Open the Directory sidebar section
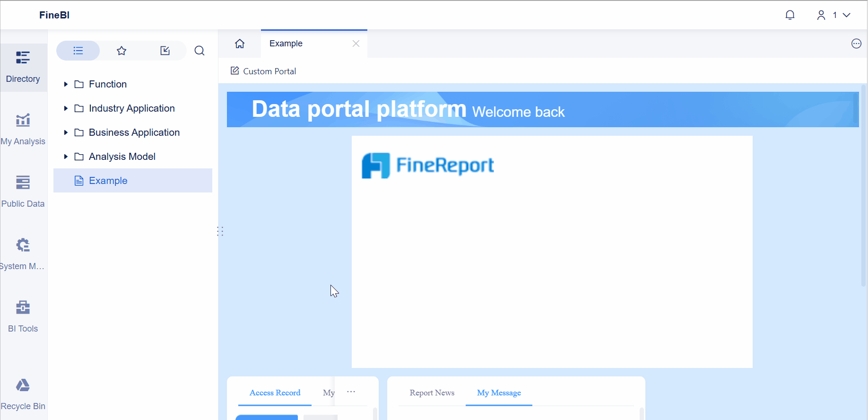The width and height of the screenshot is (868, 420). coord(23,67)
